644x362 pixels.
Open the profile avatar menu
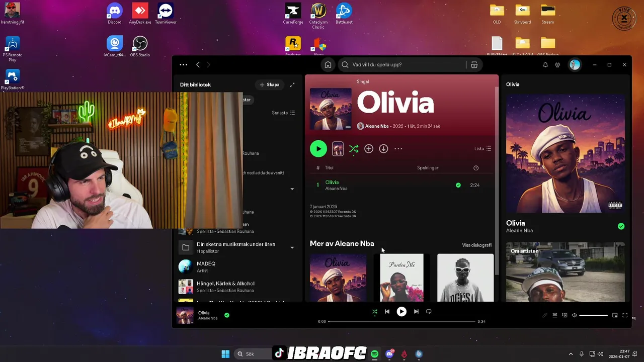point(575,64)
